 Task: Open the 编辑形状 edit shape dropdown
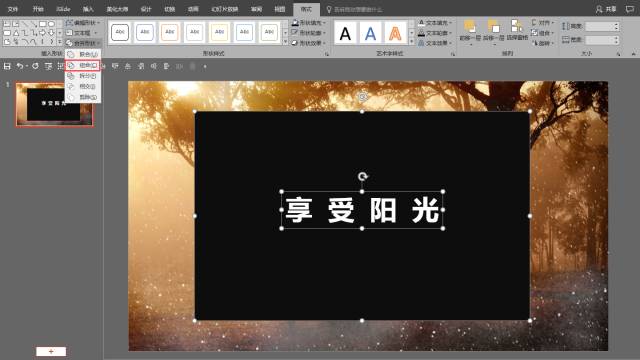tap(82, 23)
